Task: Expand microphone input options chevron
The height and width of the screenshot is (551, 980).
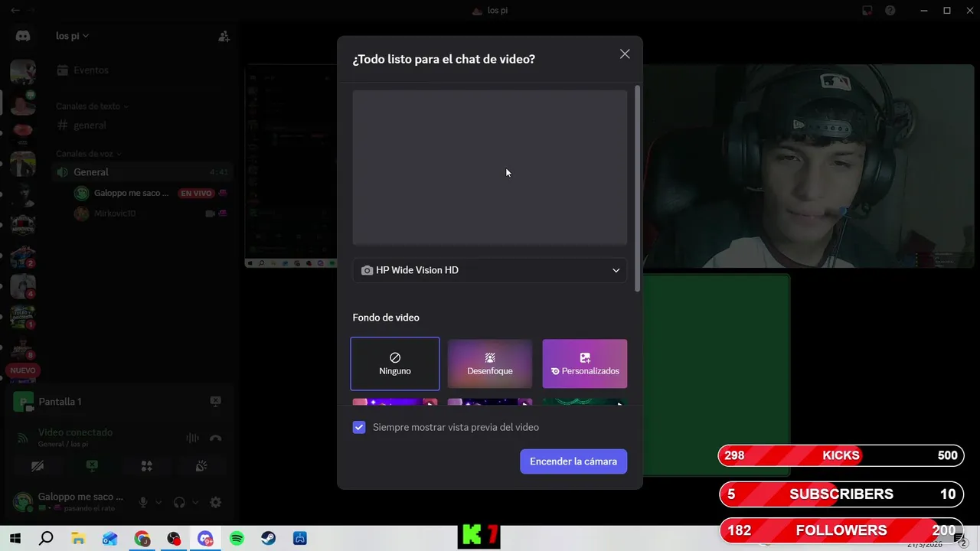Action: 158,503
